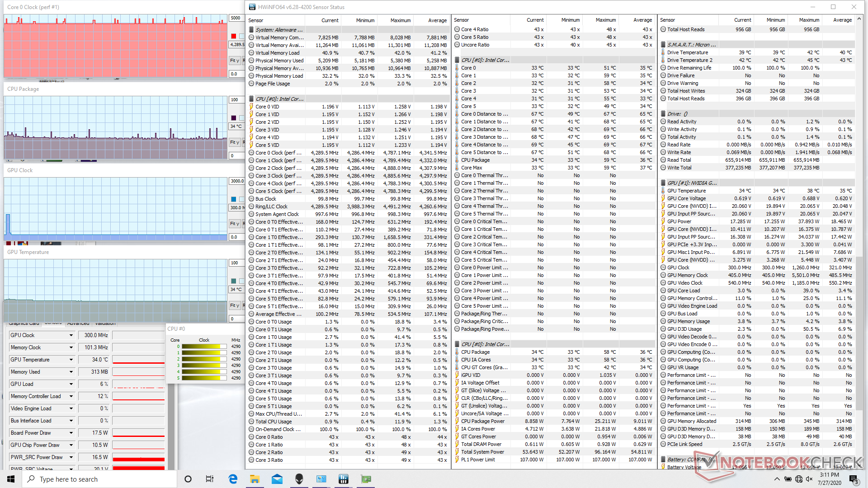Select the S.M.A.R.T.: Micron sensor group row
This screenshot has width=868, height=488.
pyautogui.click(x=691, y=45)
